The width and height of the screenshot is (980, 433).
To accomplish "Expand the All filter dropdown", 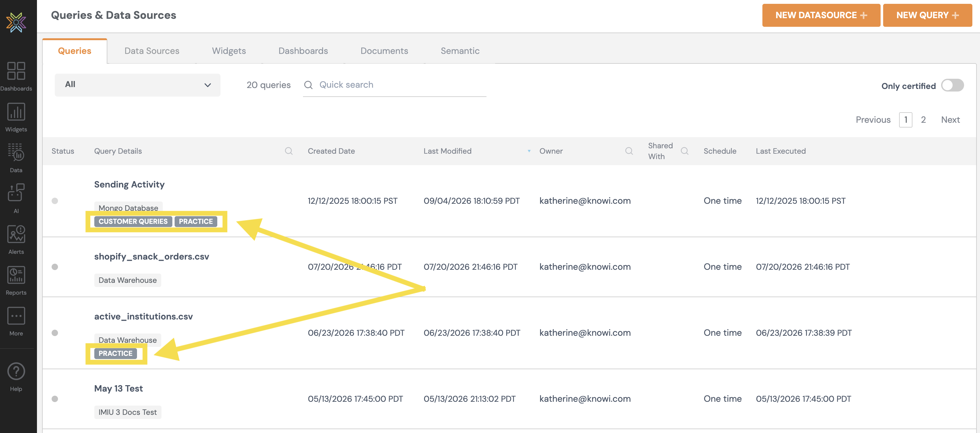I will 137,84.
